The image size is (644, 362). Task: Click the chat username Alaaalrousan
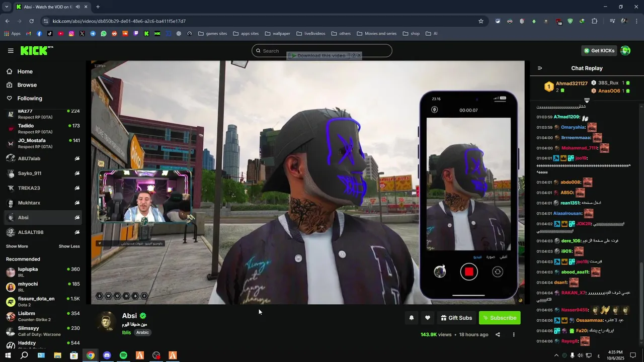click(568, 213)
